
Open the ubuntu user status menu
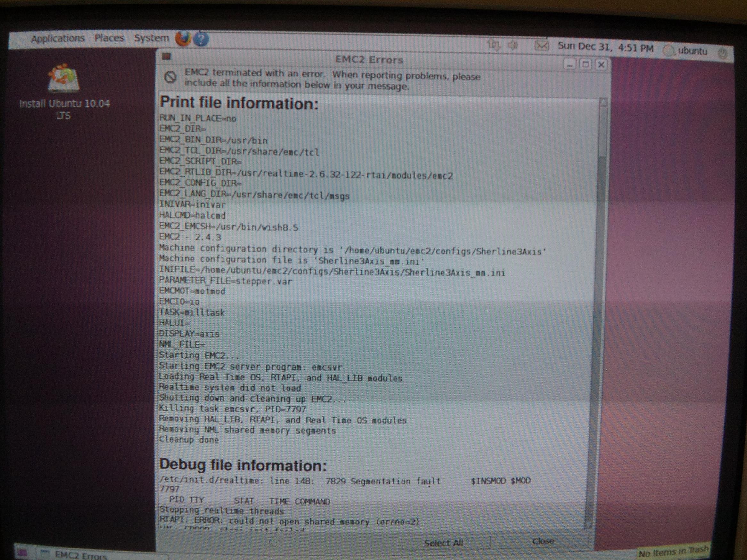(685, 51)
